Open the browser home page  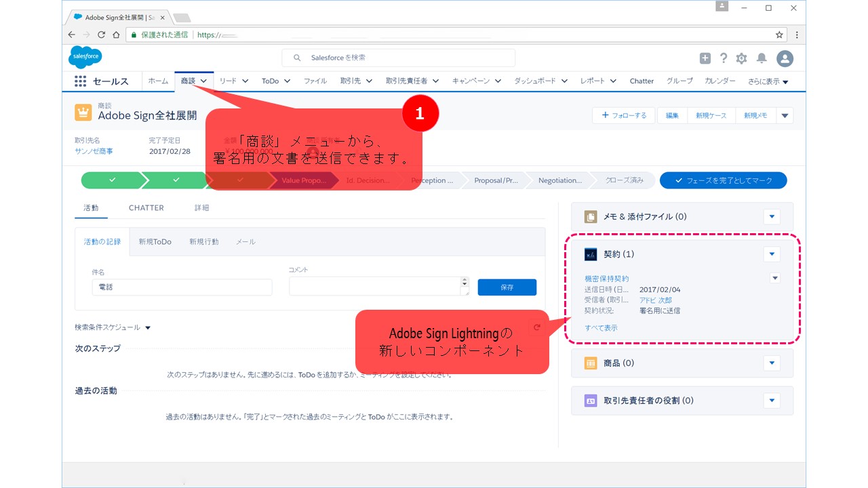pos(117,35)
